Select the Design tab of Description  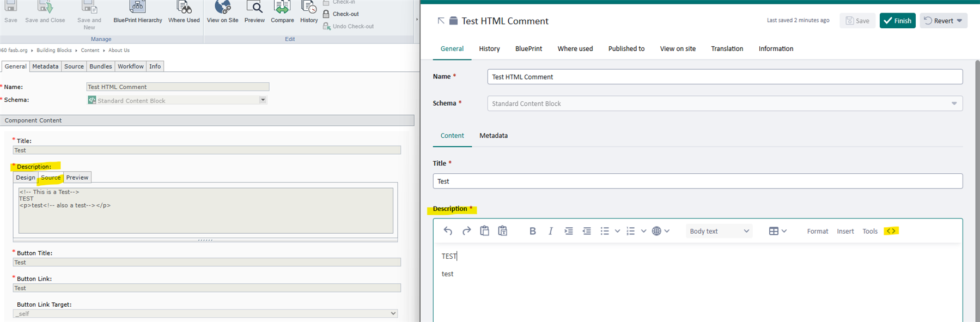click(x=26, y=178)
